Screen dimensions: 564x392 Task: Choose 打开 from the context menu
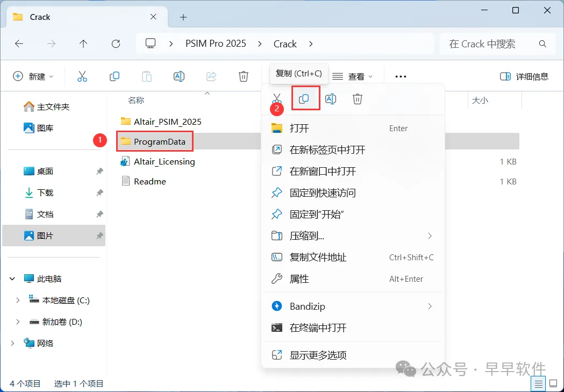[353, 129]
